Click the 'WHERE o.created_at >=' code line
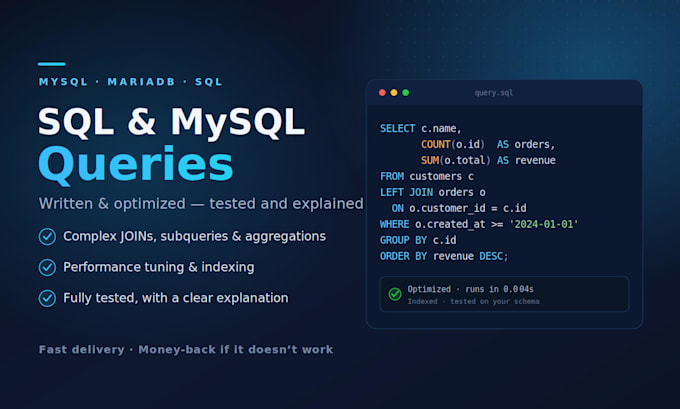The width and height of the screenshot is (680, 409). tap(479, 224)
